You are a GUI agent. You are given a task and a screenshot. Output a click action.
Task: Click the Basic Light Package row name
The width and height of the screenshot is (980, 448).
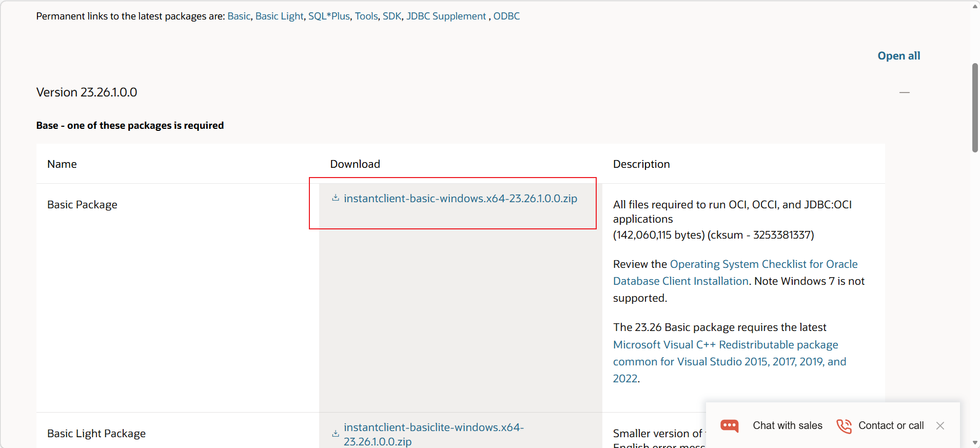tap(96, 434)
